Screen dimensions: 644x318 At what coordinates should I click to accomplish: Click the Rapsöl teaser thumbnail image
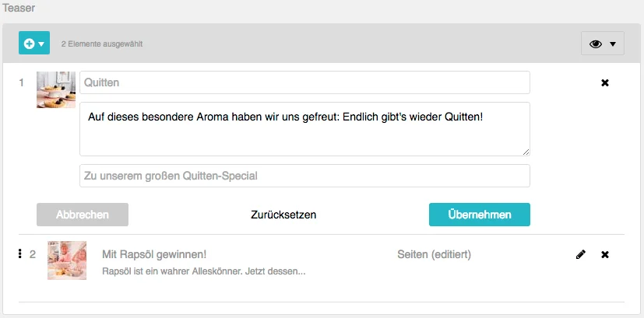pyautogui.click(x=67, y=260)
